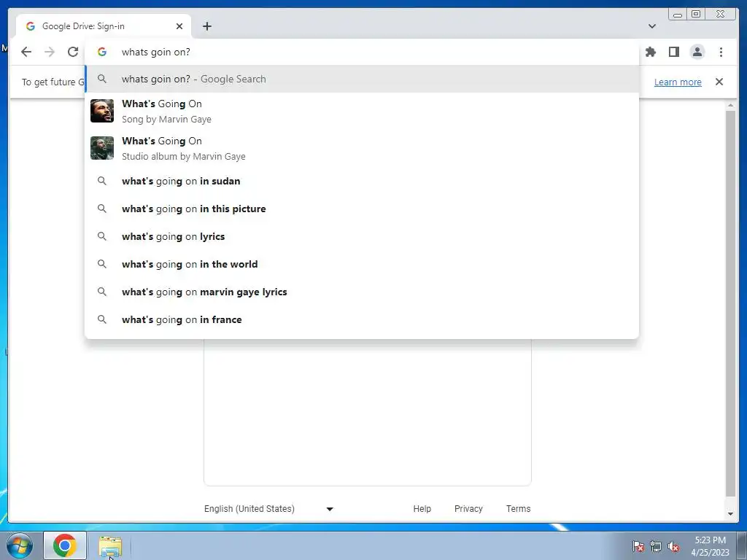
Task: Click the Chrome taskbar icon
Action: 65,545
